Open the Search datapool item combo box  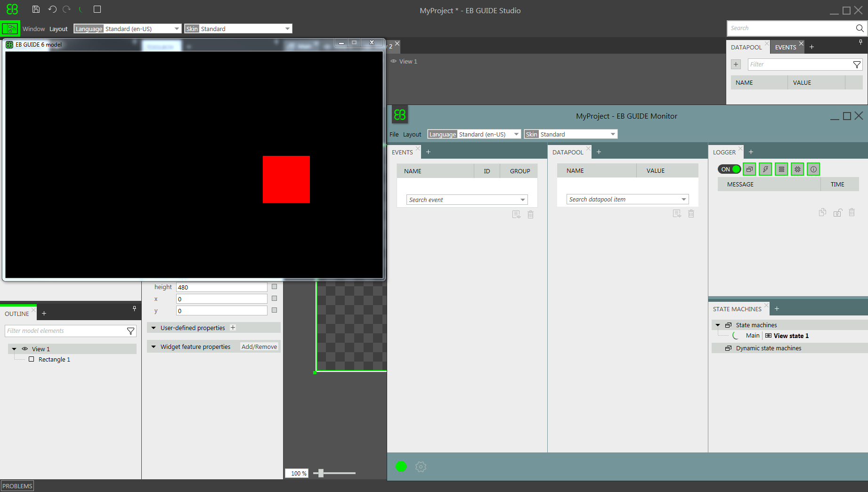point(627,199)
